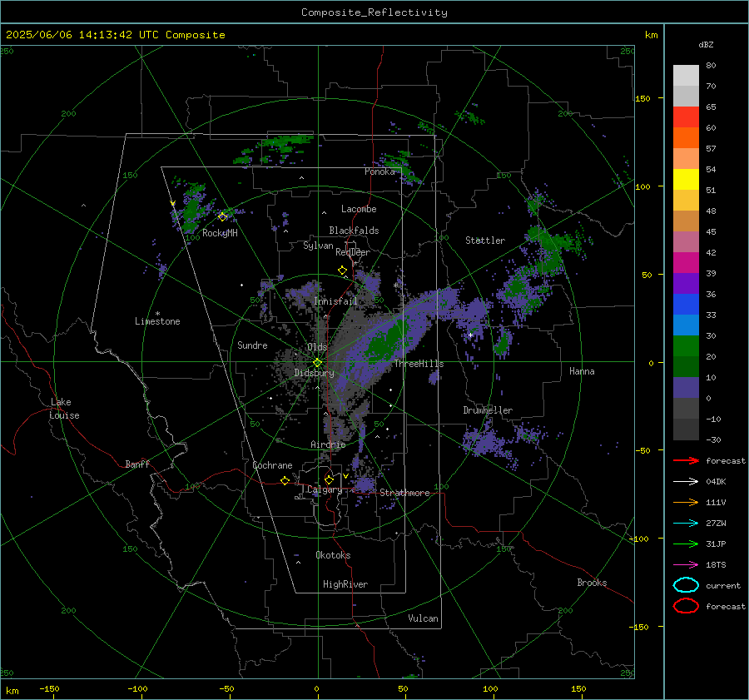The width and height of the screenshot is (749, 700).
Task: Click the Calgary city label
Action: (325, 489)
